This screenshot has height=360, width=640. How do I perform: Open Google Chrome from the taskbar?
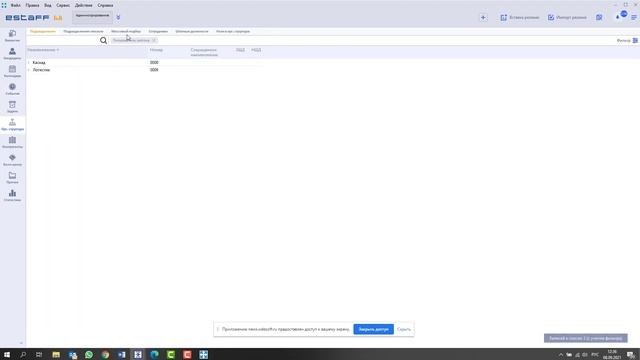tap(105, 354)
